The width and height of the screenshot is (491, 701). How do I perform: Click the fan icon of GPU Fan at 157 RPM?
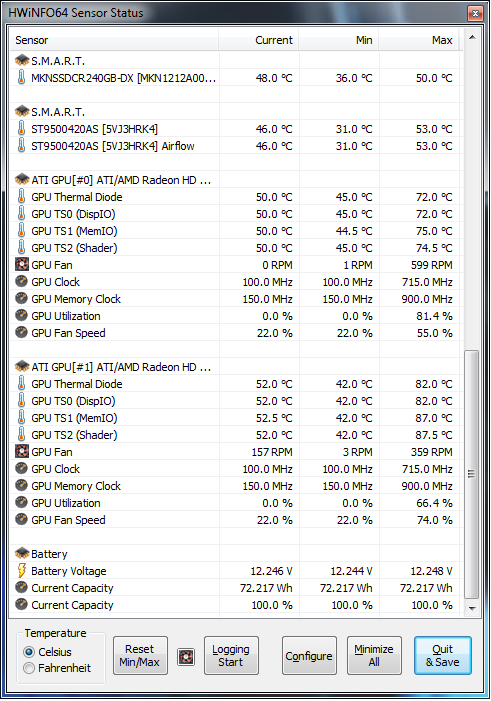pos(21,451)
